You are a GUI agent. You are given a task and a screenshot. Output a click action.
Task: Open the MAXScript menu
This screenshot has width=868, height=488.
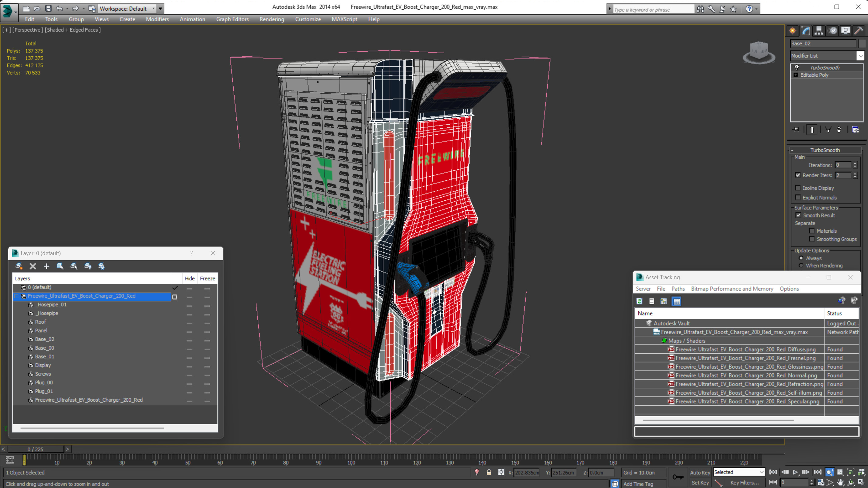pyautogui.click(x=344, y=19)
